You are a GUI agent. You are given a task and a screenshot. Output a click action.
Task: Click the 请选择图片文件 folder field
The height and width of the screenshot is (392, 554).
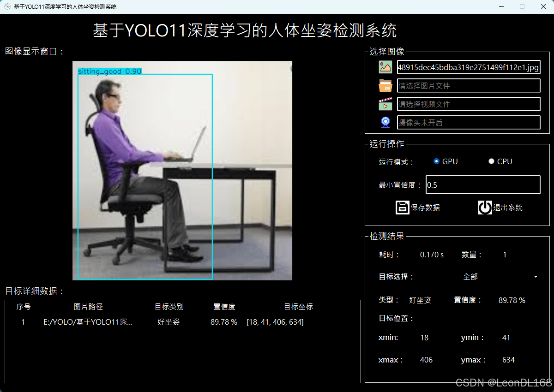click(469, 86)
